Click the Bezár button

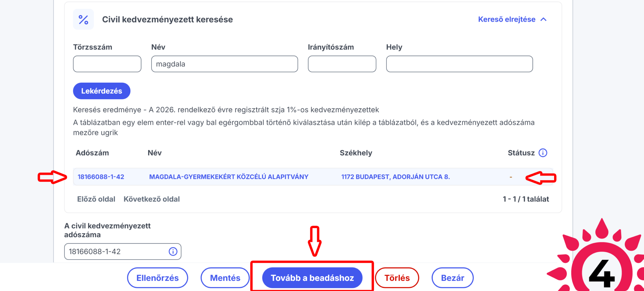coord(452,277)
